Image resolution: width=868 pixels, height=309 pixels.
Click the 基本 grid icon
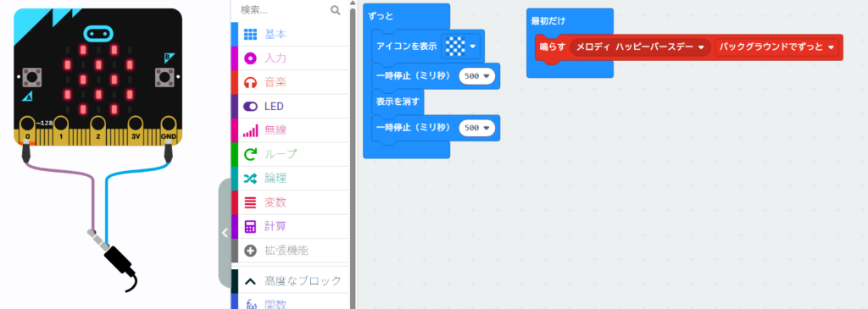click(x=250, y=34)
